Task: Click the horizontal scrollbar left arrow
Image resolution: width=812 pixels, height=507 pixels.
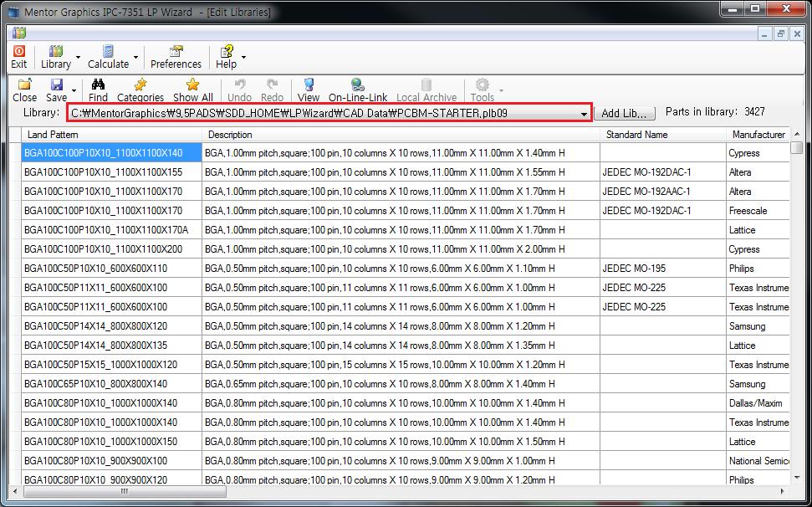Action: (x=15, y=491)
